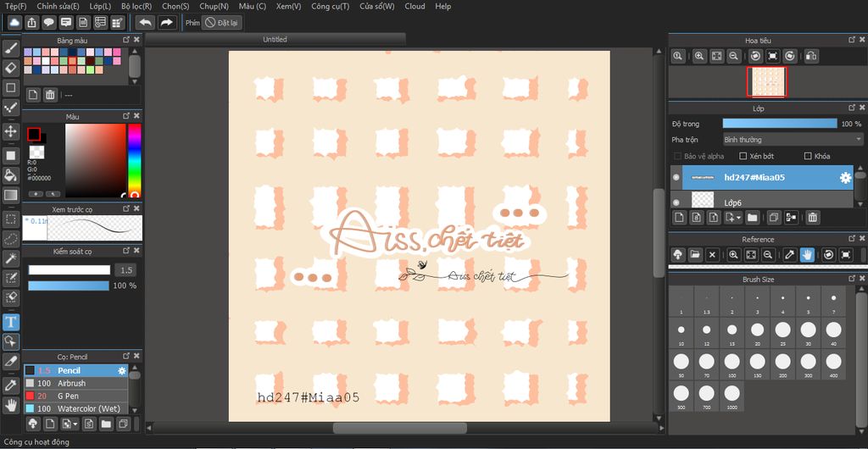Viewport: 868px width, 449px height.
Task: Choose brush size 1000 preset
Action: click(x=732, y=396)
